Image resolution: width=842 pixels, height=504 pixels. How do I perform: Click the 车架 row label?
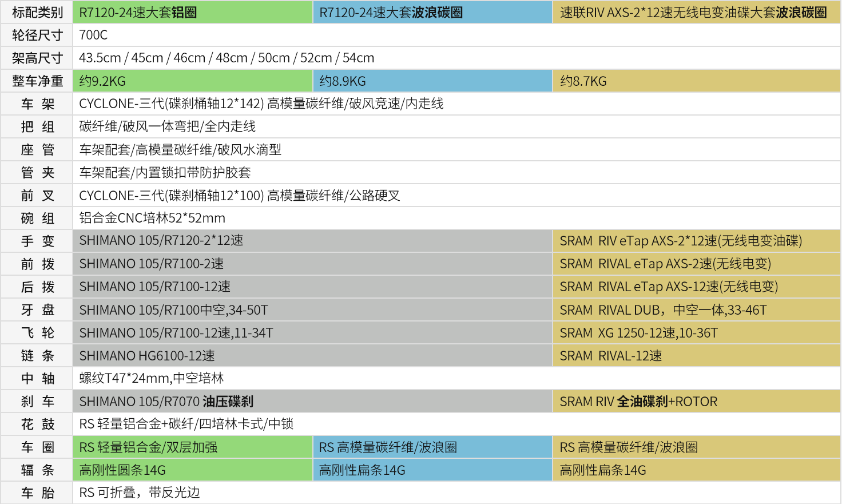(x=37, y=104)
